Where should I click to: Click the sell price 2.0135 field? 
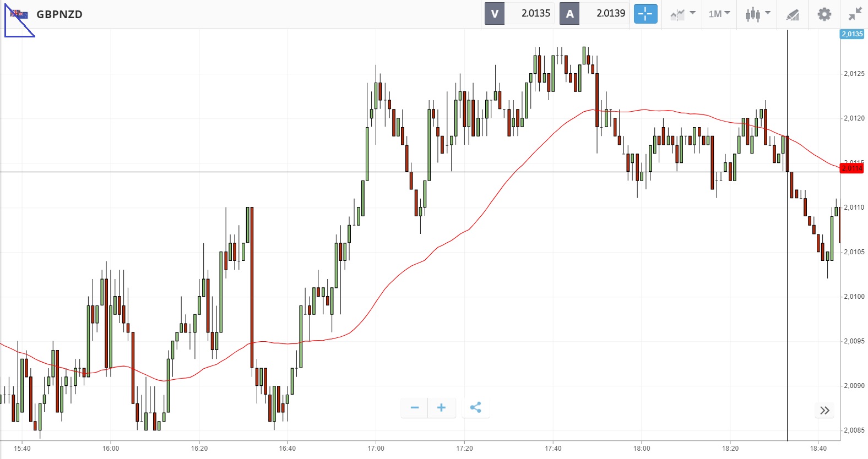[535, 14]
